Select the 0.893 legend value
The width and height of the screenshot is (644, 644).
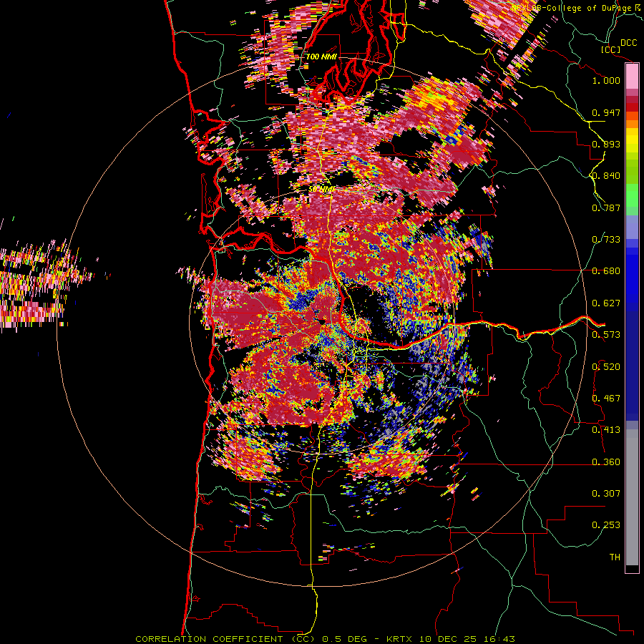pyautogui.click(x=606, y=144)
